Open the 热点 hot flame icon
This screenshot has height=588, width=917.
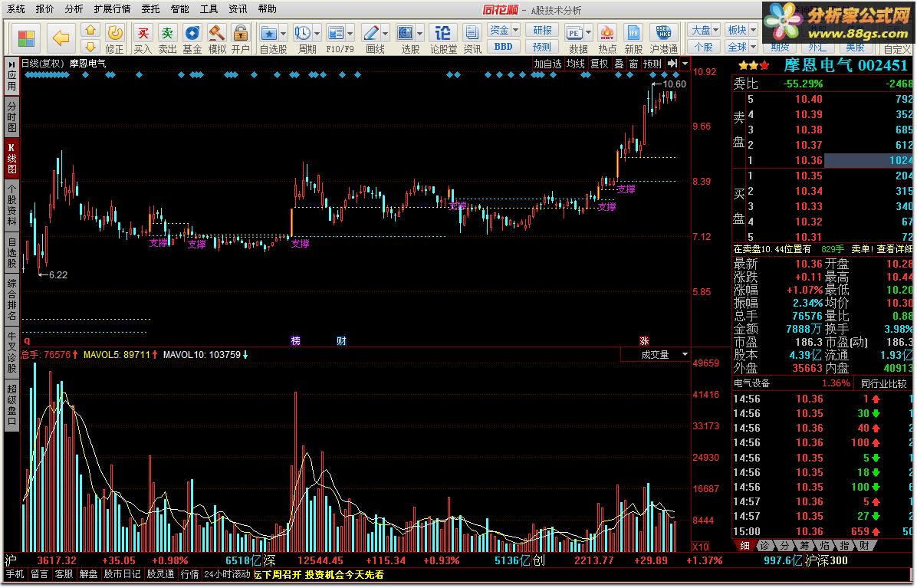coord(607,33)
